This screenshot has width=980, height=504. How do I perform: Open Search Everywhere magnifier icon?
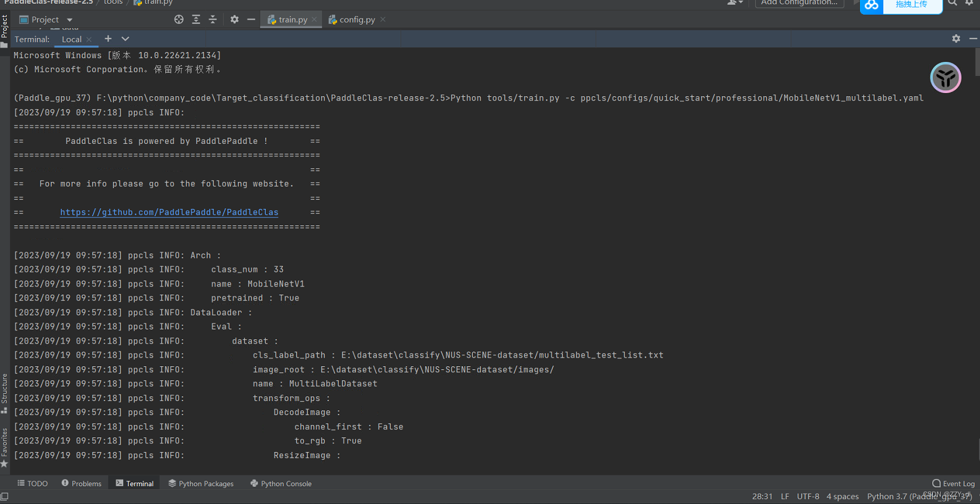coord(952,3)
